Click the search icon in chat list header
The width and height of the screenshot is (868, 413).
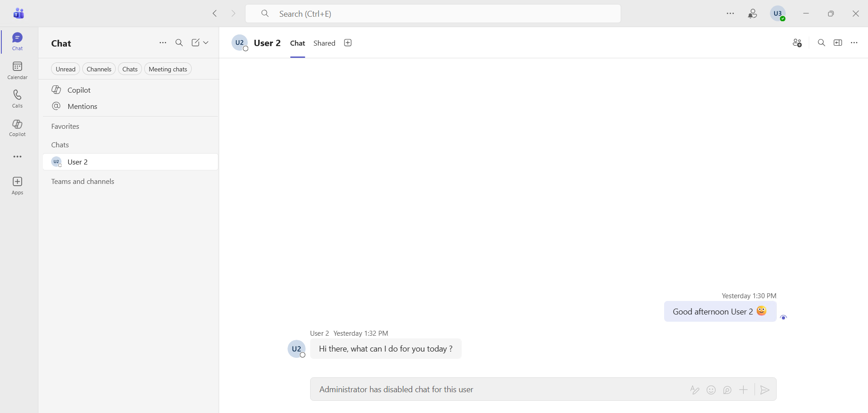point(179,43)
